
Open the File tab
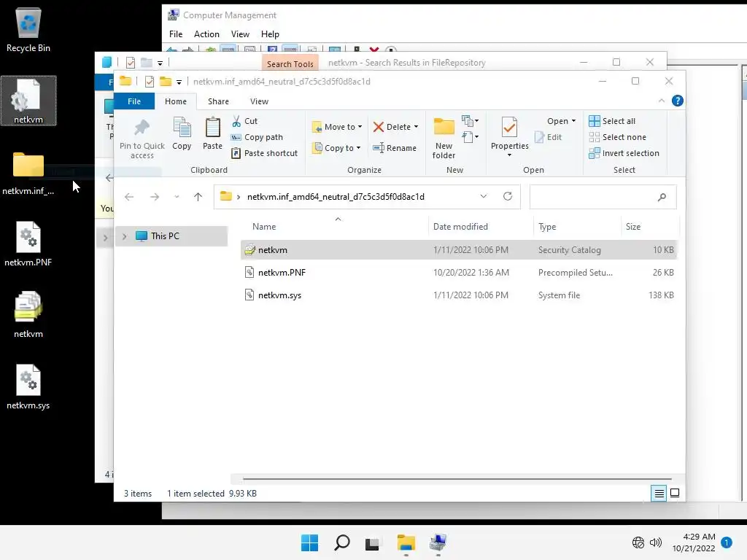[x=134, y=101]
